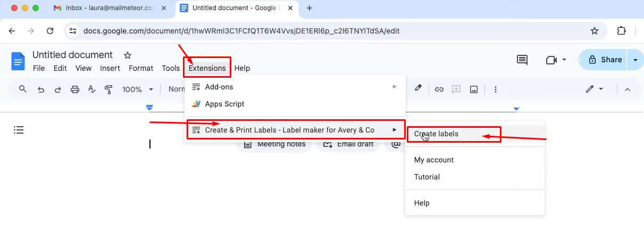This screenshot has height=238, width=644.
Task: Open the Help menu in menu bar
Action: click(242, 68)
